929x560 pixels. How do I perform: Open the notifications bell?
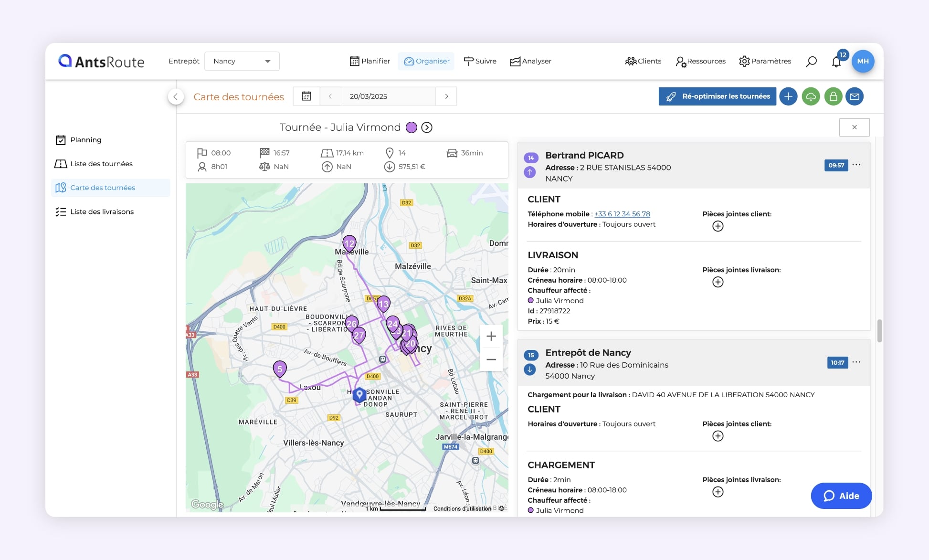point(836,62)
